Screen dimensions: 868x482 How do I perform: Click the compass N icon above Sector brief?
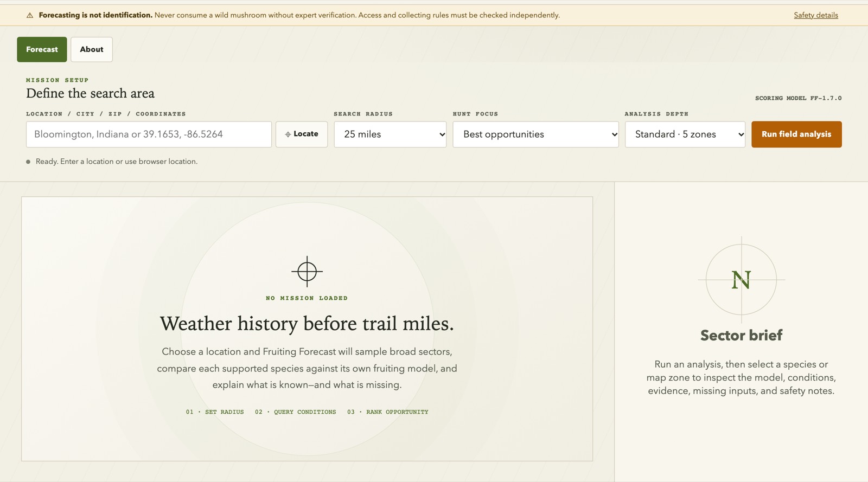[741, 280]
